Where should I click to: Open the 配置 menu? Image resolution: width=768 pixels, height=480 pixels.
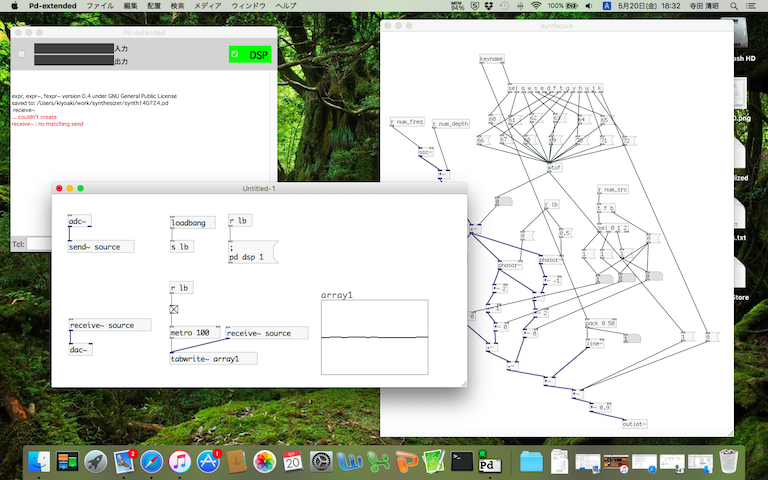coord(154,6)
